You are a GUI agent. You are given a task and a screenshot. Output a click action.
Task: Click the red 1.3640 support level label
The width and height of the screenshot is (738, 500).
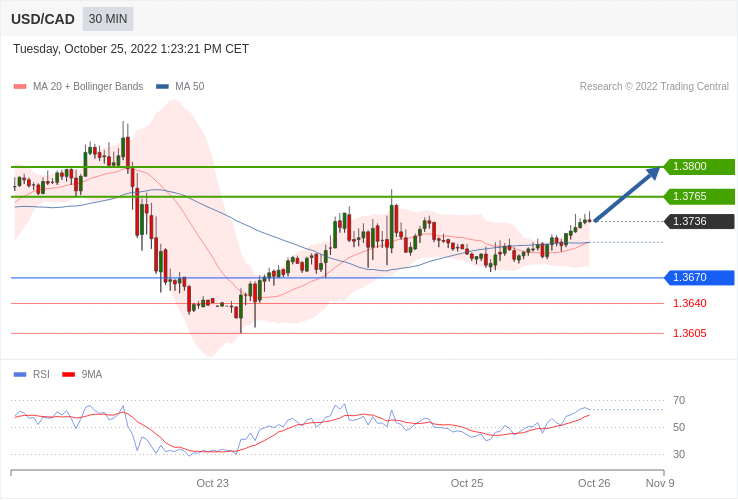pos(690,303)
